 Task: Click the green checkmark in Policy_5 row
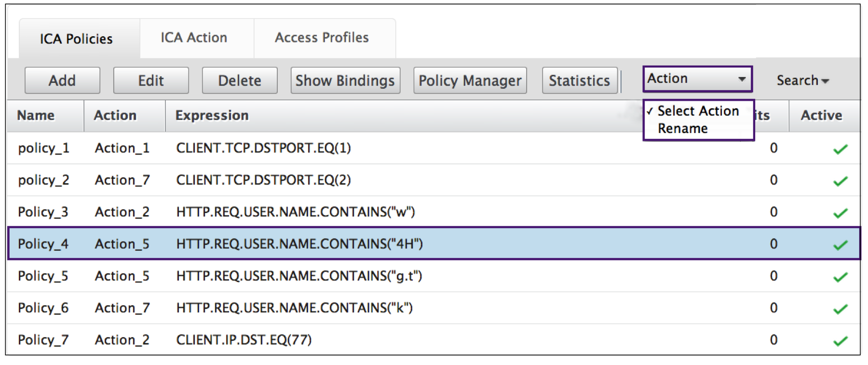coord(840,277)
